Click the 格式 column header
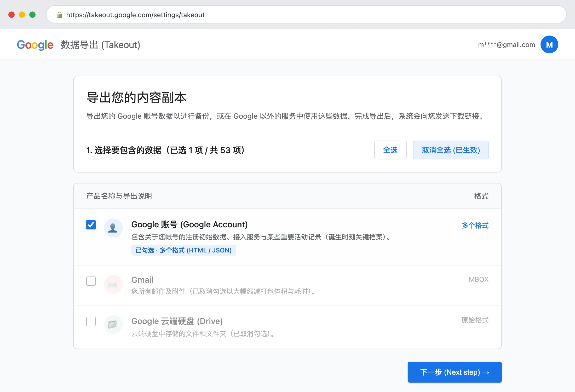575x392 pixels. point(481,196)
